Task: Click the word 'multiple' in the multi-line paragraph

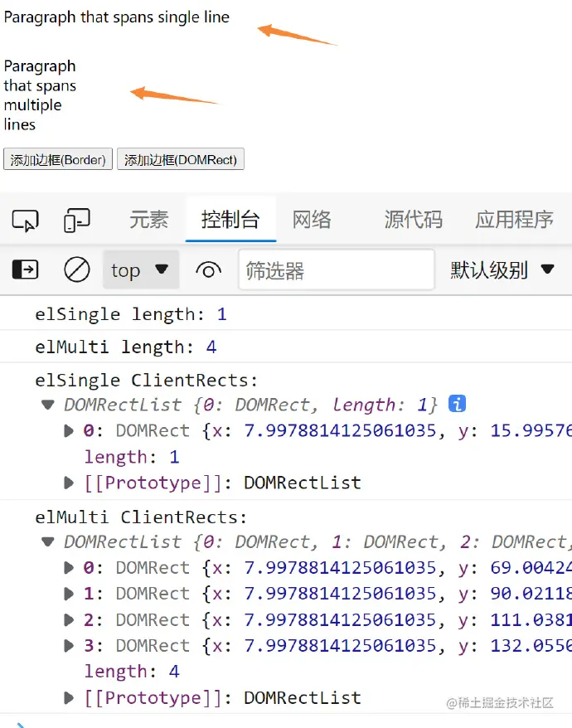Action: (32, 105)
